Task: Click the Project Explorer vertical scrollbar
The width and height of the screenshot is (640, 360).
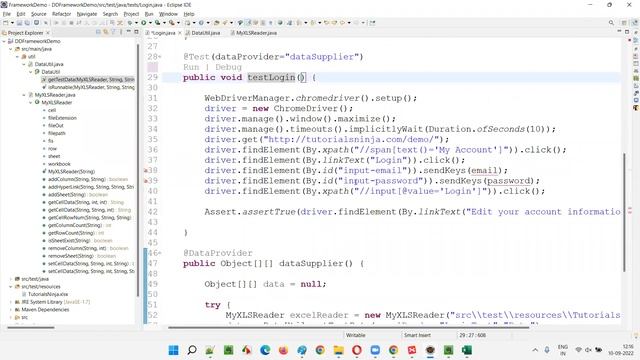Action: [x=138, y=170]
